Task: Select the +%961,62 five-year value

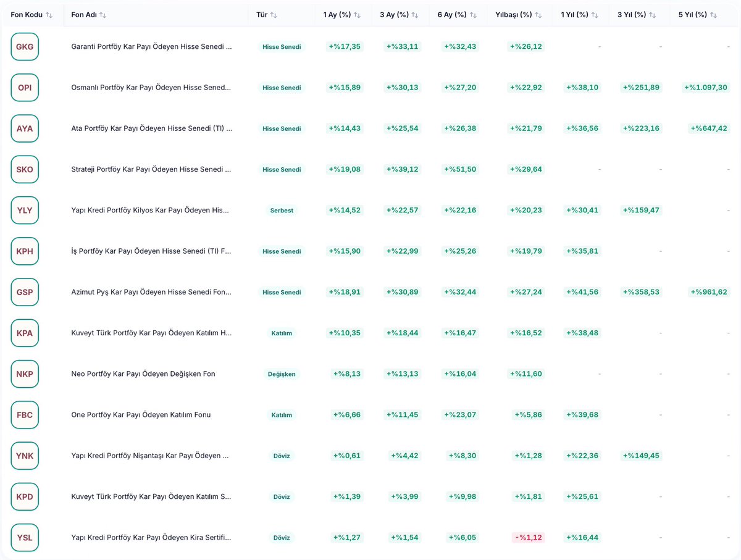Action: pyautogui.click(x=710, y=292)
